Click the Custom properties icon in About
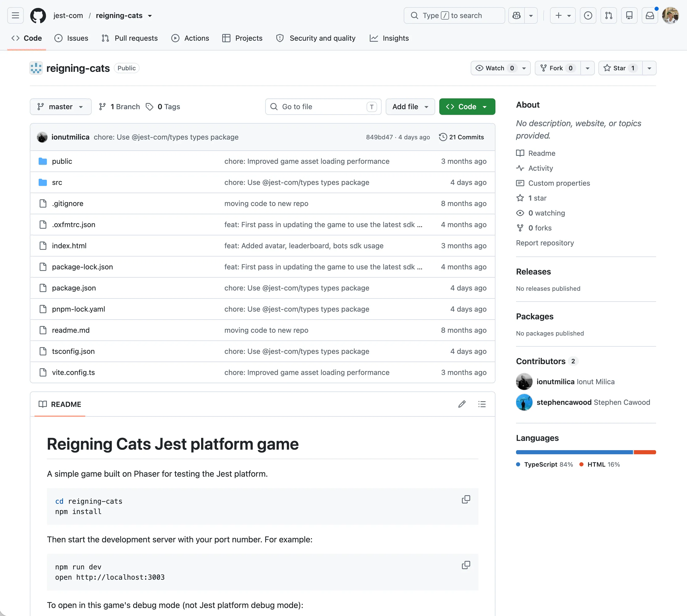This screenshot has height=616, width=687. (520, 183)
